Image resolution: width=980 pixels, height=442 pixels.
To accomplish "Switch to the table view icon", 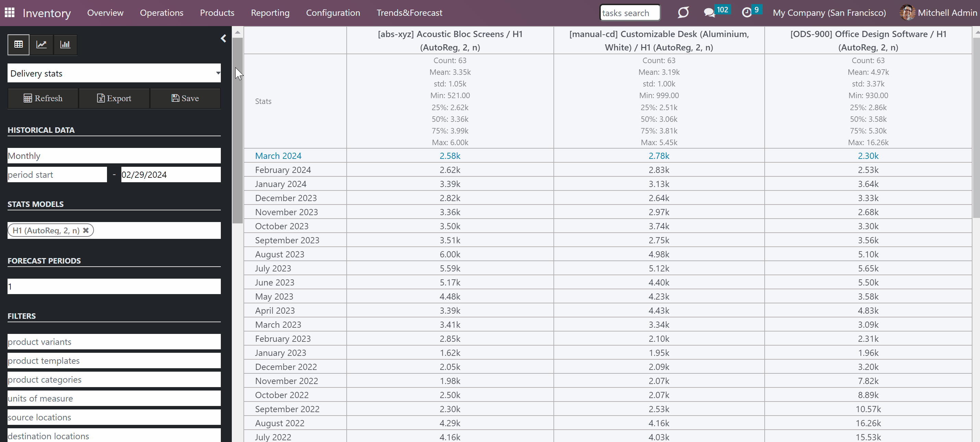I will click(x=18, y=45).
